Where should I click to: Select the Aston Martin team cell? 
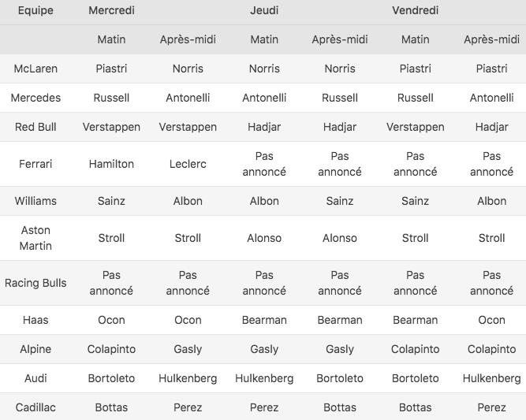[35, 238]
